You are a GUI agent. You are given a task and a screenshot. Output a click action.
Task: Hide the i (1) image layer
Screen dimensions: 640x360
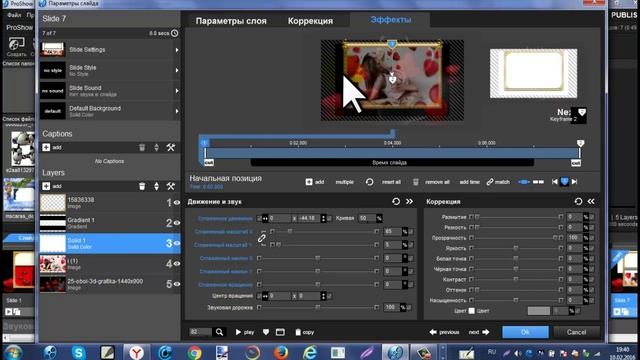click(177, 264)
